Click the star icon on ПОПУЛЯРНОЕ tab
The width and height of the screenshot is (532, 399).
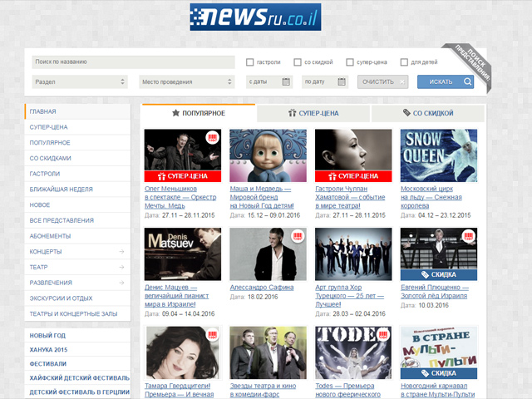[175, 113]
